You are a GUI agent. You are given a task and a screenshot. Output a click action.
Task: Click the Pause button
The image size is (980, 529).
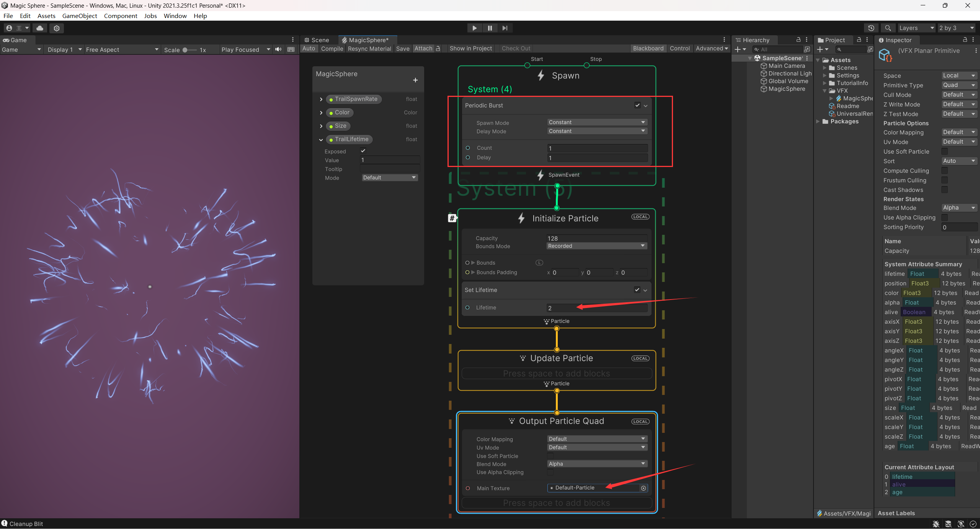[x=490, y=28]
